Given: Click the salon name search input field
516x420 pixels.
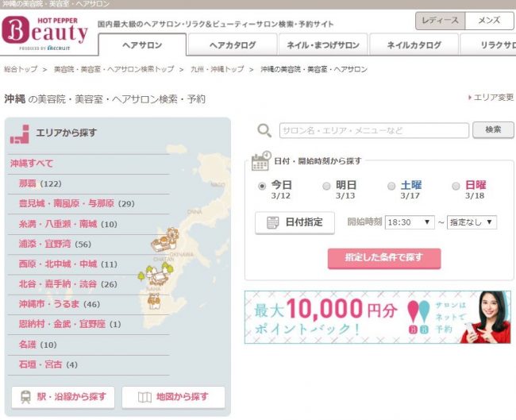Looking at the screenshot, I should coord(373,130).
